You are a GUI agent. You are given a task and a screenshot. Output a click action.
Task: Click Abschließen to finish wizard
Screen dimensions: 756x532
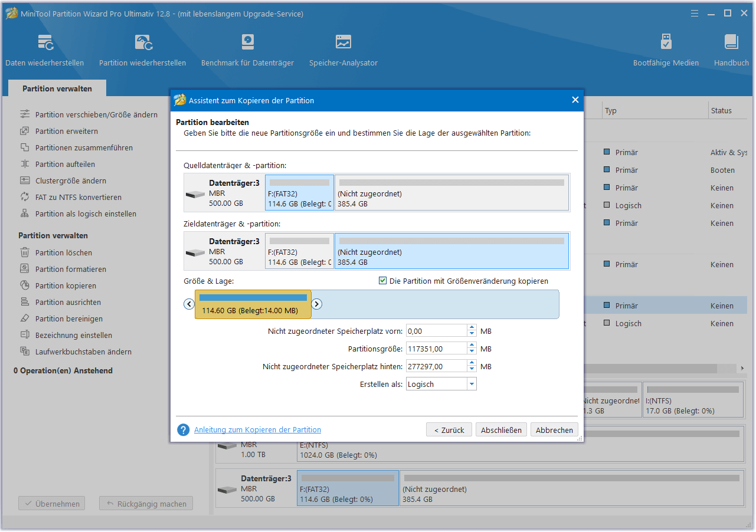pyautogui.click(x=501, y=430)
